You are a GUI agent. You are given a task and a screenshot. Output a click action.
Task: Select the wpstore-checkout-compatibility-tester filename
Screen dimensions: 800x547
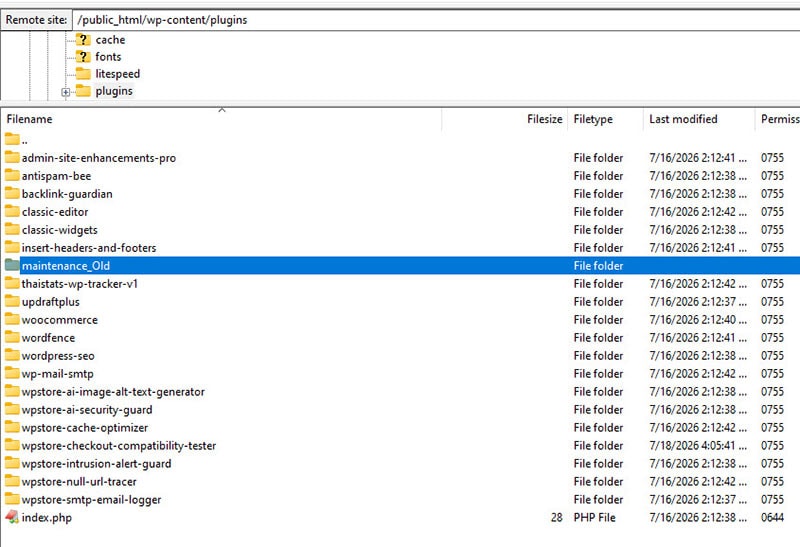point(119,446)
